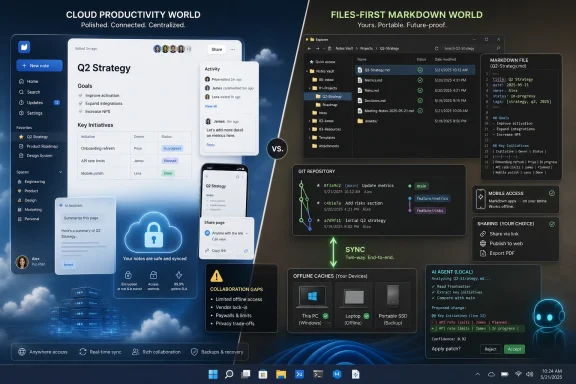The image size is (576, 384).
Task: Click Explorer's forward navigation arrow
Action: pos(317,49)
